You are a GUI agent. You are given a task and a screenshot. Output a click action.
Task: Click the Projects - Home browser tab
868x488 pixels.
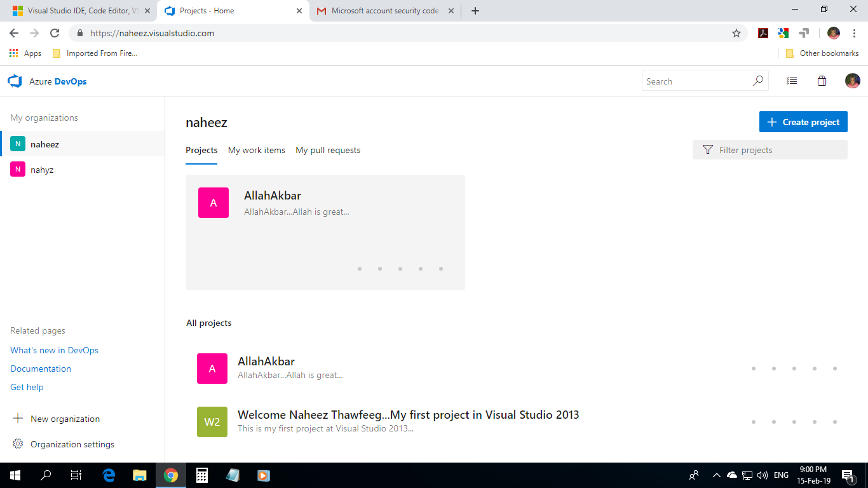point(233,11)
